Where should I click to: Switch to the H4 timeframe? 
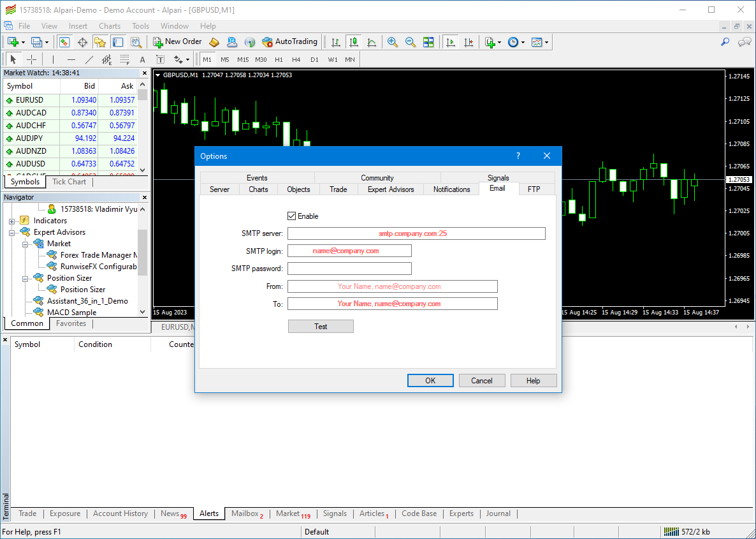[x=296, y=59]
